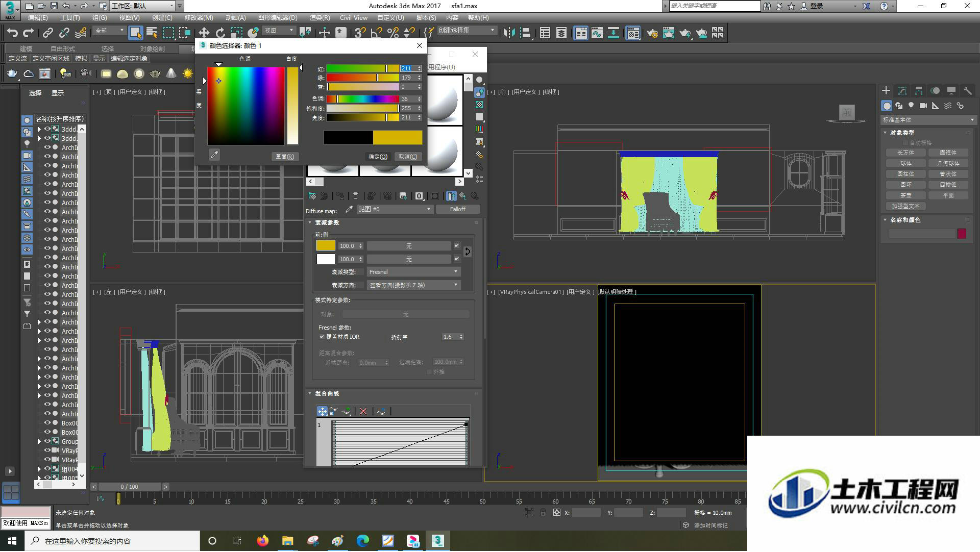Open 衰减类型 Fresnel dropdown
Screen dimensions: 980x552
point(413,272)
